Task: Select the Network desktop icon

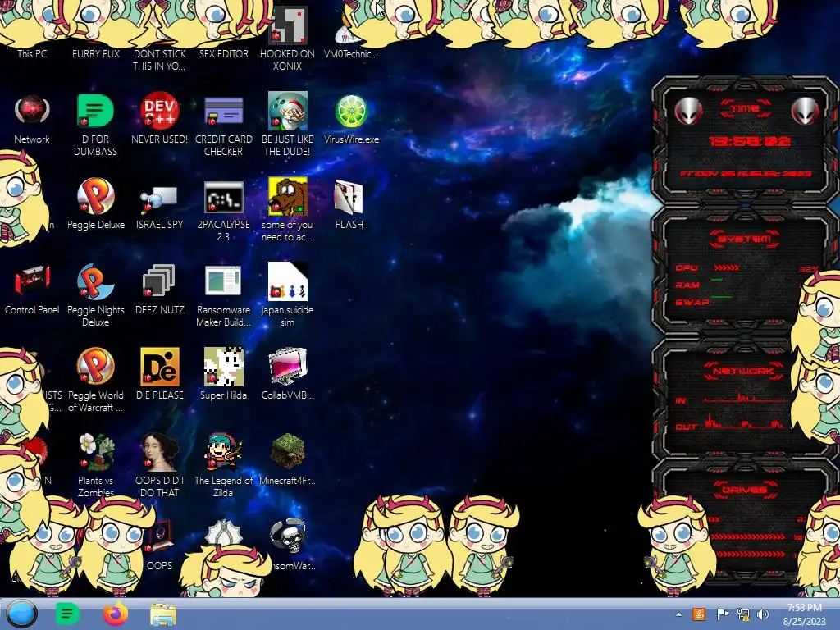Action: pos(32,111)
